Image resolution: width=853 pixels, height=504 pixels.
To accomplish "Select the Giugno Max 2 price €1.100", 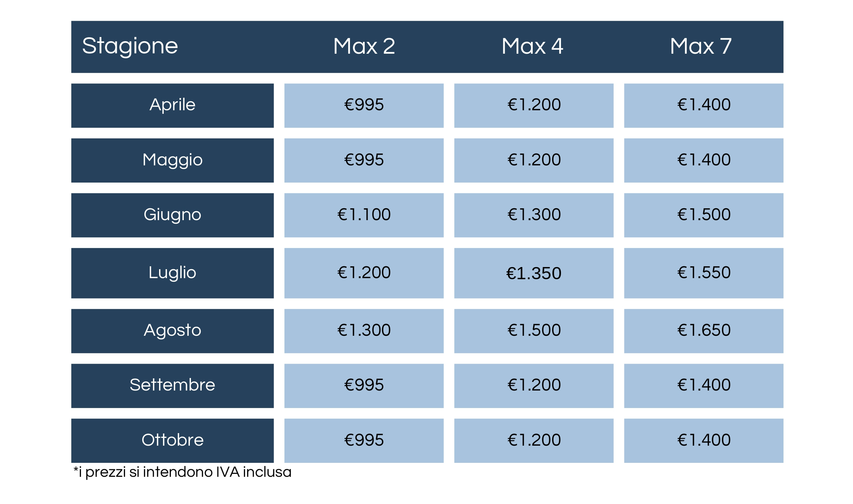I will [x=364, y=215].
